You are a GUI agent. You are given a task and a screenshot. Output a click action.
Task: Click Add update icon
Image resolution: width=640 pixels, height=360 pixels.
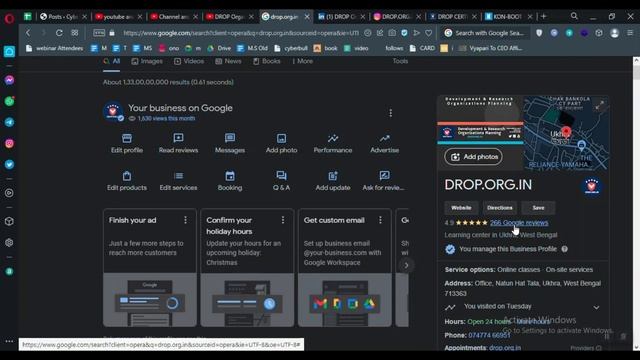(333, 176)
